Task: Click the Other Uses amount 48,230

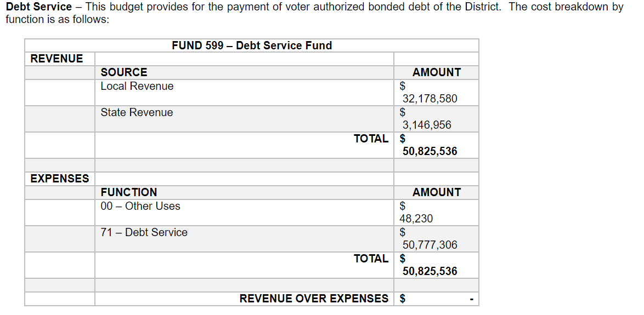Action: click(416, 219)
